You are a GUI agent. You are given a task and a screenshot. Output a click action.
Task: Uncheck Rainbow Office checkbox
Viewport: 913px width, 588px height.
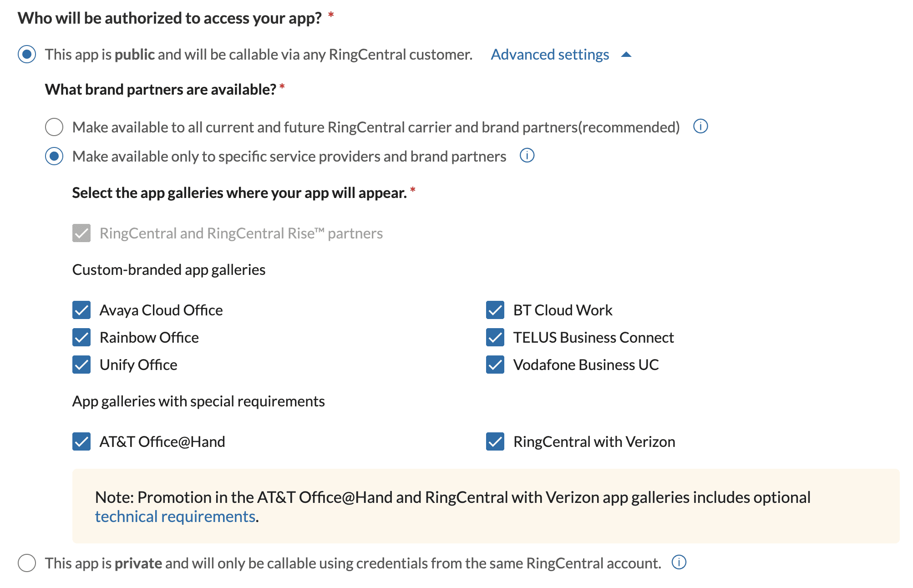click(81, 337)
